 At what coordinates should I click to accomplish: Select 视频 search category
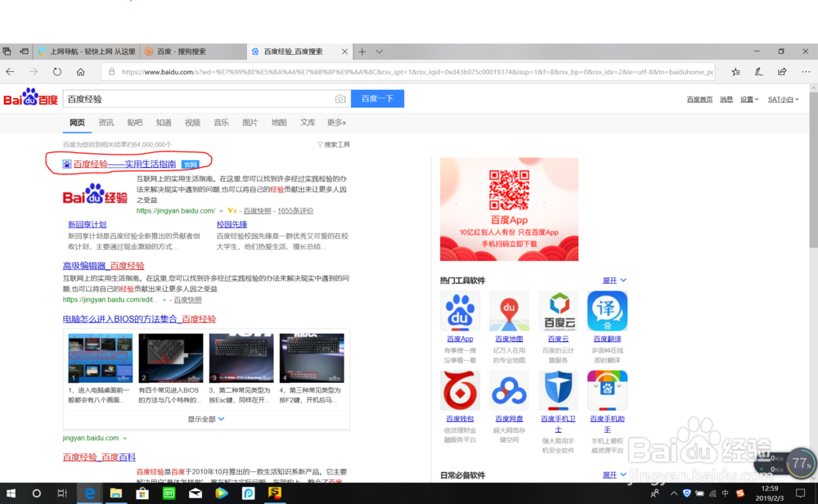[x=192, y=123]
